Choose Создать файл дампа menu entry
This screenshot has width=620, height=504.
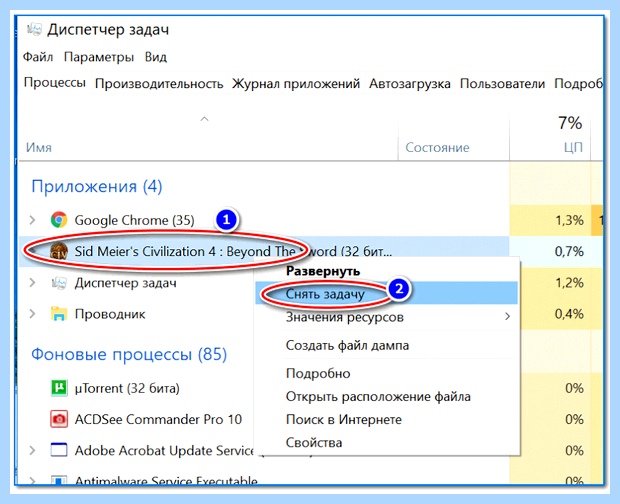click(x=386, y=345)
